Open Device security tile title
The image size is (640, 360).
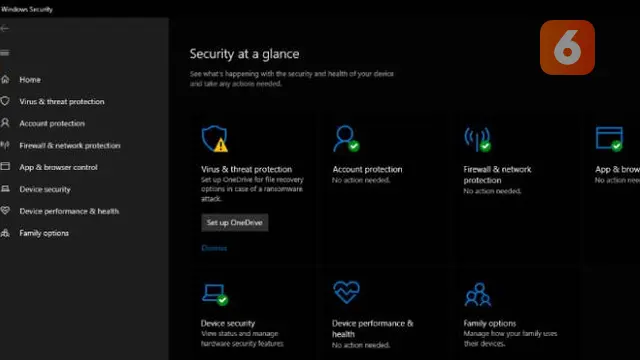point(228,323)
